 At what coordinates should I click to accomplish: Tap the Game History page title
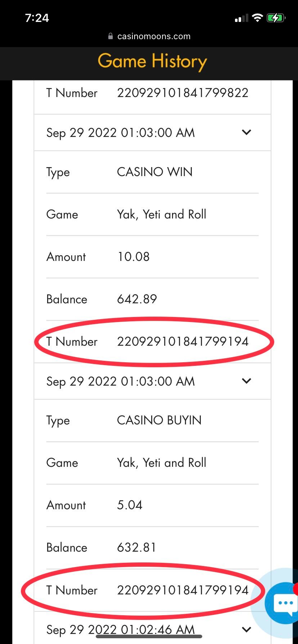point(152,61)
